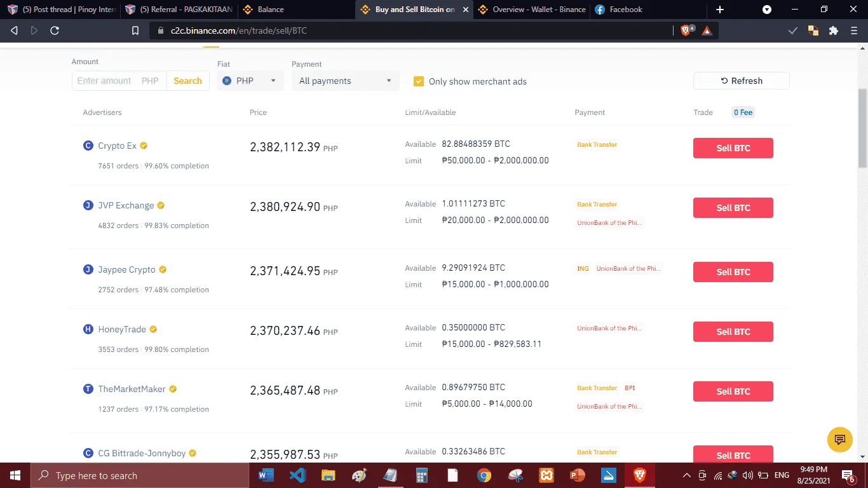The image size is (868, 488).
Task: Open PowerPoint from the taskbar
Action: coord(577,475)
